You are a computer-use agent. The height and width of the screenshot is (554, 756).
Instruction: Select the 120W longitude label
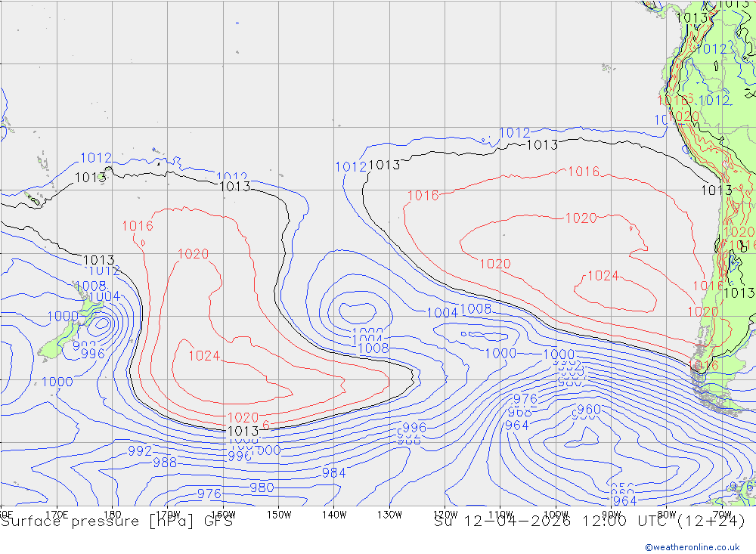click(445, 515)
